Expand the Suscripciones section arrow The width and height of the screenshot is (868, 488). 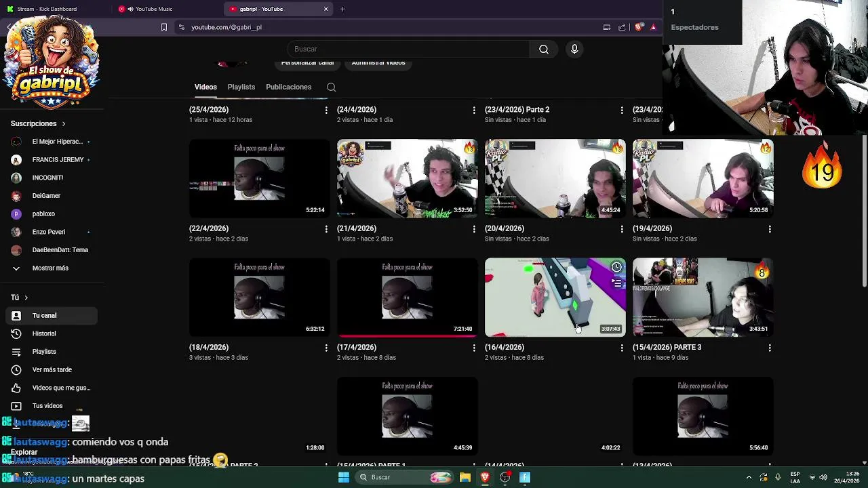pos(64,124)
